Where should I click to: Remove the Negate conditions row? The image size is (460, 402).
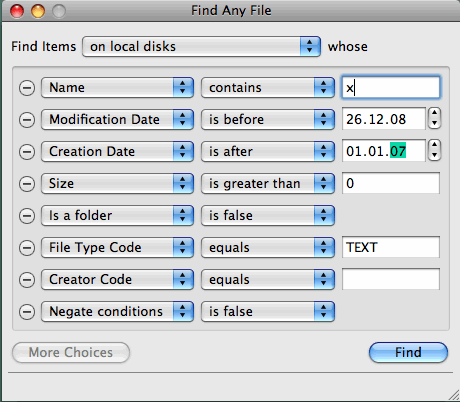pyautogui.click(x=27, y=312)
